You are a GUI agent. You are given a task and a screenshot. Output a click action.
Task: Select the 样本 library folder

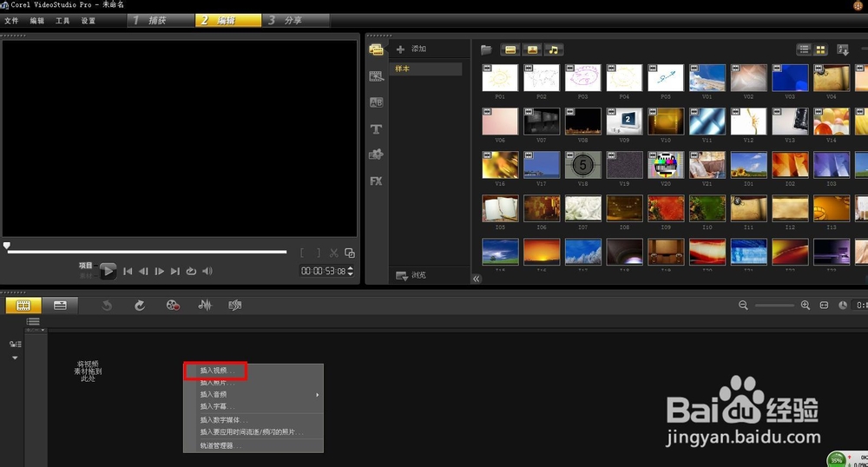425,69
